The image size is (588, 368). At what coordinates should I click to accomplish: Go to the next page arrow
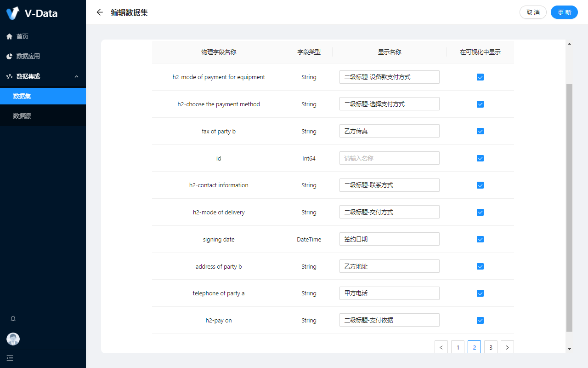pos(507,347)
